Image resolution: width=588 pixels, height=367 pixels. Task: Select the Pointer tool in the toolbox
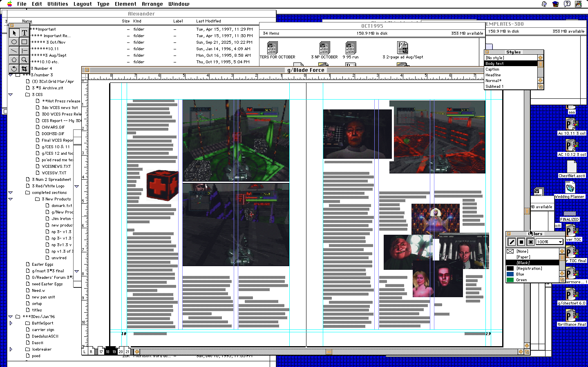[x=14, y=33]
